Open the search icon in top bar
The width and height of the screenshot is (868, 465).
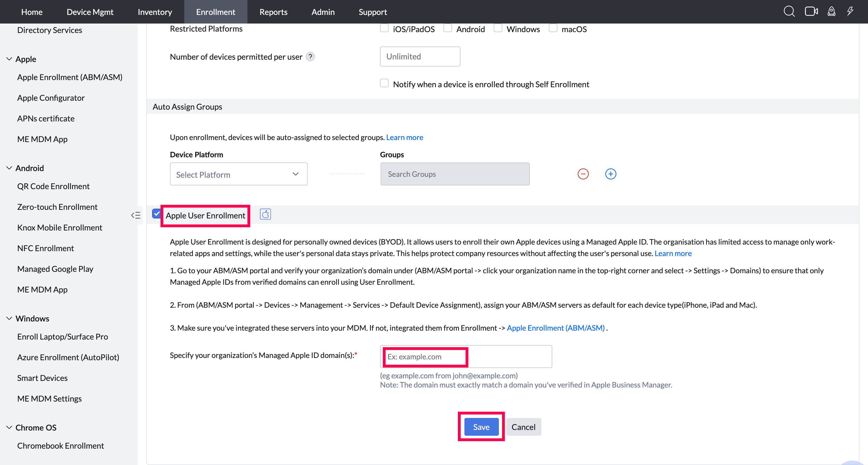pos(789,11)
